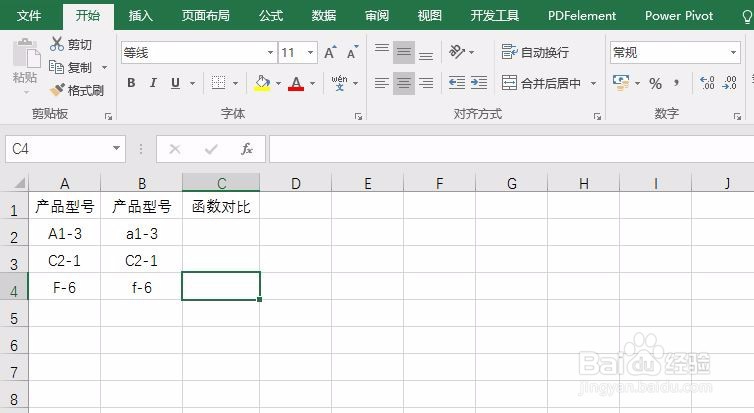
Task: Increase decimal places
Action: [x=707, y=83]
